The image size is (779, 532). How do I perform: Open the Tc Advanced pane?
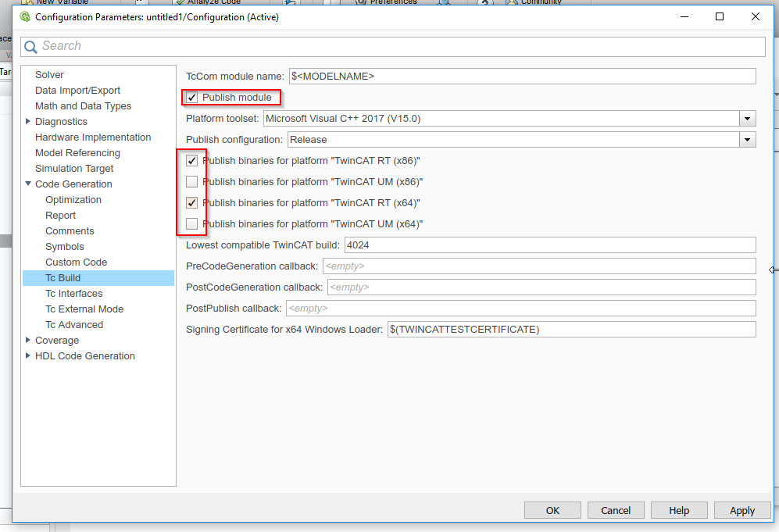click(x=74, y=325)
